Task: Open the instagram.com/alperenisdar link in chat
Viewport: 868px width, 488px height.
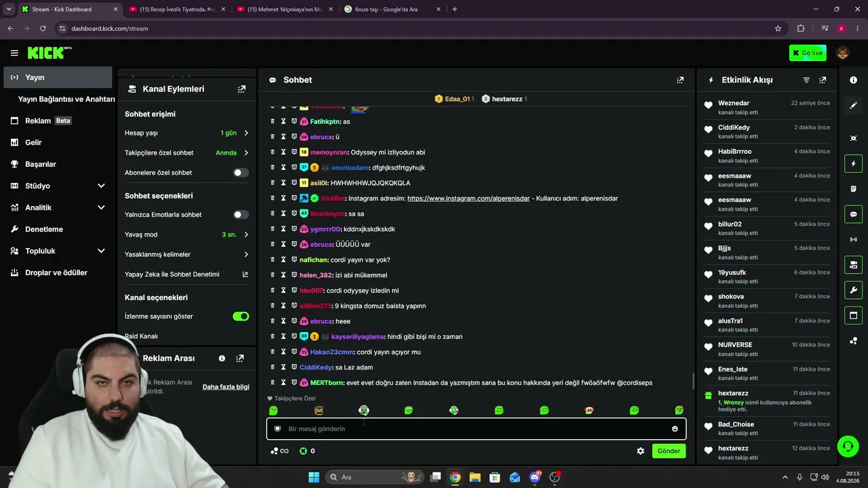Action: 469,199
